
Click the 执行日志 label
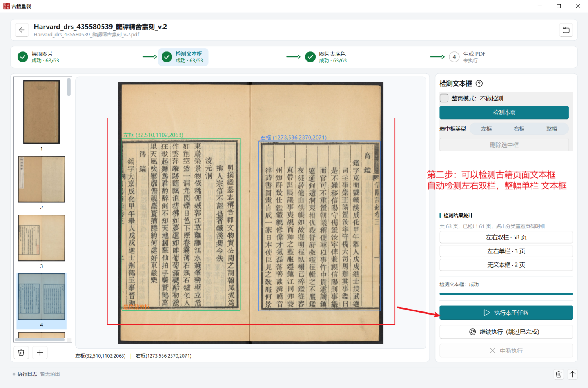point(27,374)
